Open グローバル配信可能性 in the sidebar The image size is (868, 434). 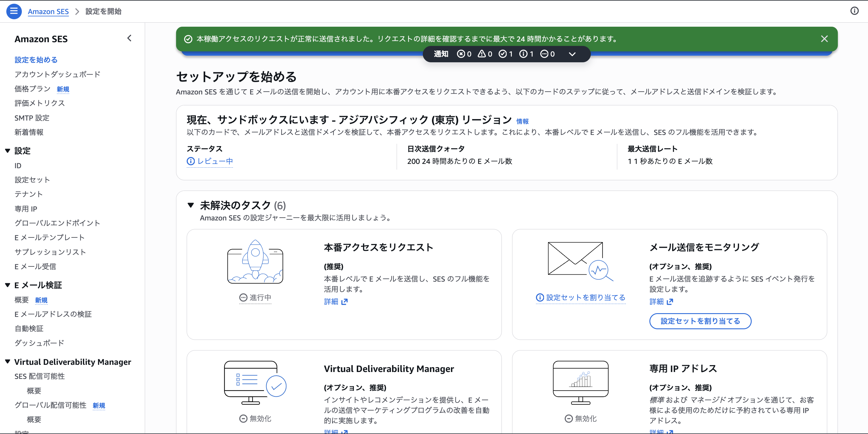51,405
